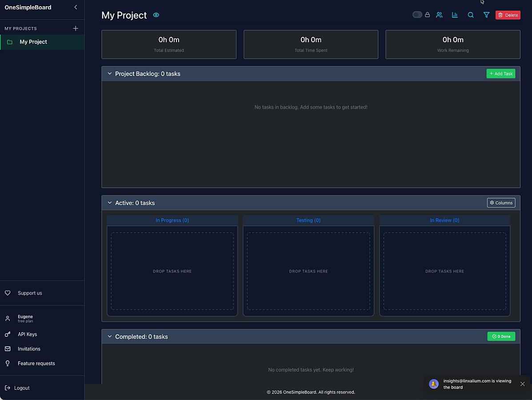Collapse the Active tasks section
This screenshot has width=532, height=400.
tap(110, 203)
